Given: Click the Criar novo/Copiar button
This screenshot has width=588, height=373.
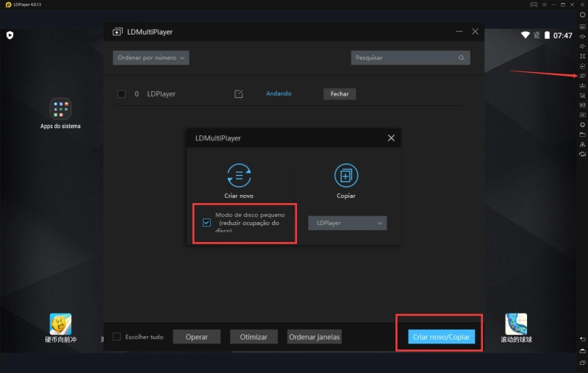Looking at the screenshot, I should tap(440, 337).
